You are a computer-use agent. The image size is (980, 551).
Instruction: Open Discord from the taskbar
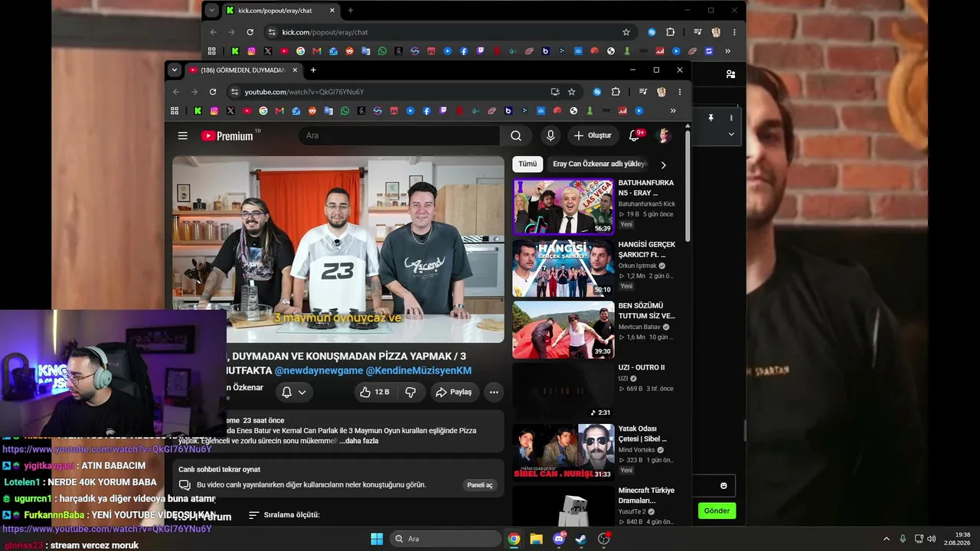click(559, 539)
